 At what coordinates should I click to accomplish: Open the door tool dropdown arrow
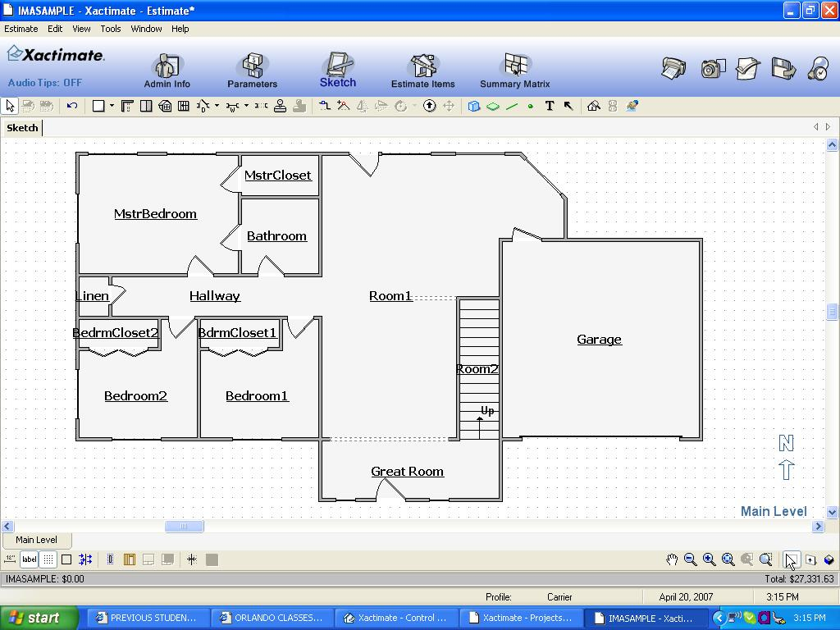(x=217, y=106)
